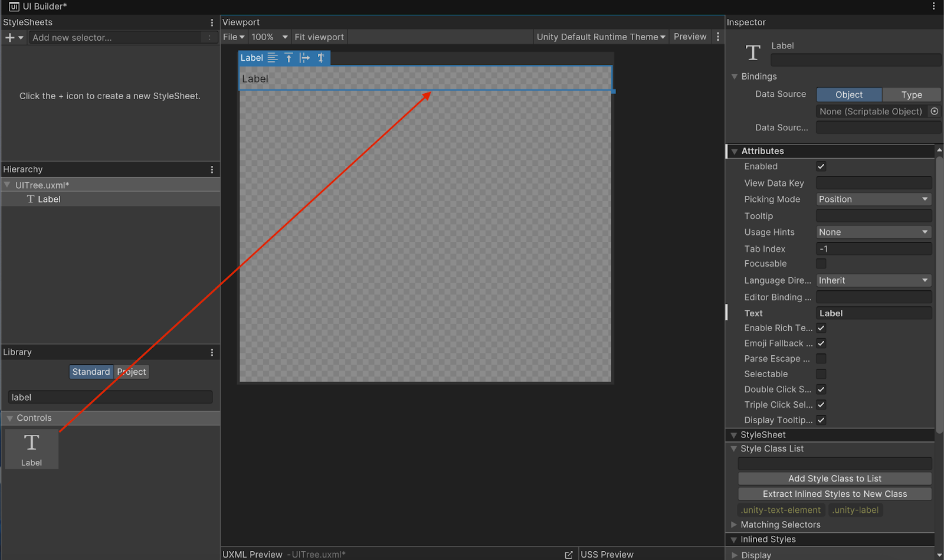Pop out the UXML Preview panel
944x560 pixels.
pyautogui.click(x=568, y=555)
